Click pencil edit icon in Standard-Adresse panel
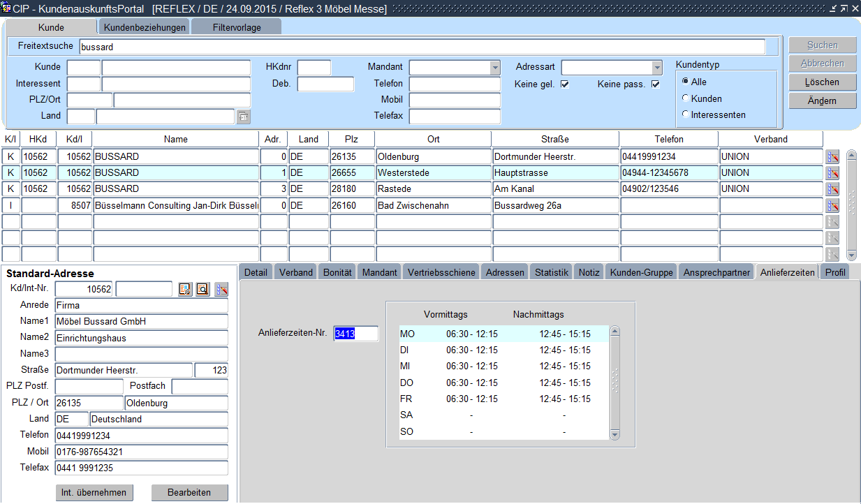The height and width of the screenshot is (504, 861). pyautogui.click(x=221, y=289)
